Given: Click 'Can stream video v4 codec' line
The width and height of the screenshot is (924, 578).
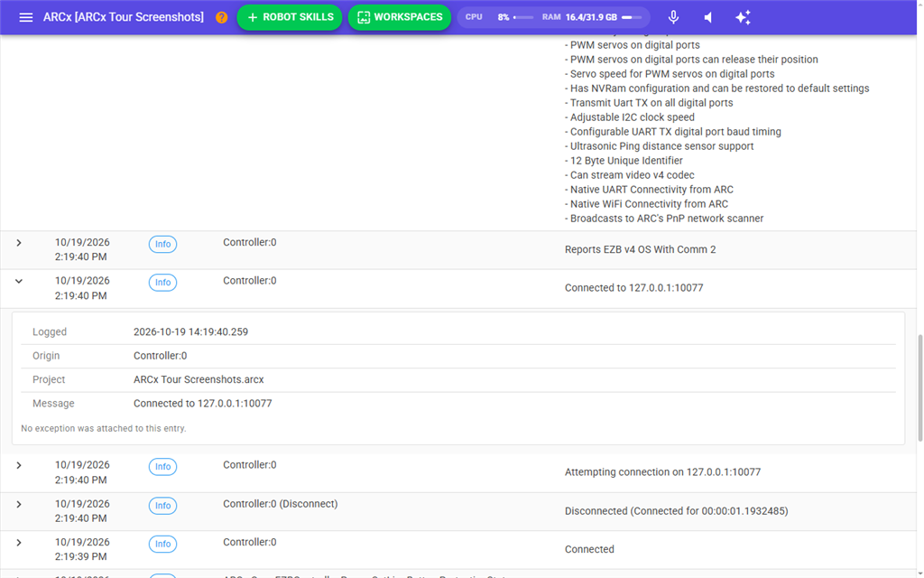Looking at the screenshot, I should (x=629, y=175).
